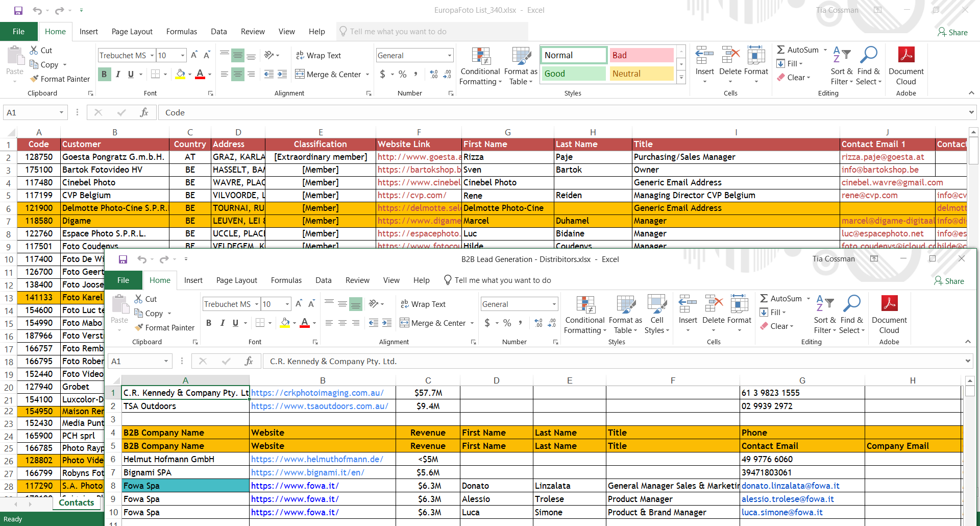
Task: Click Adobe Document Cloud in EuropaFoto window
Action: click(x=906, y=65)
